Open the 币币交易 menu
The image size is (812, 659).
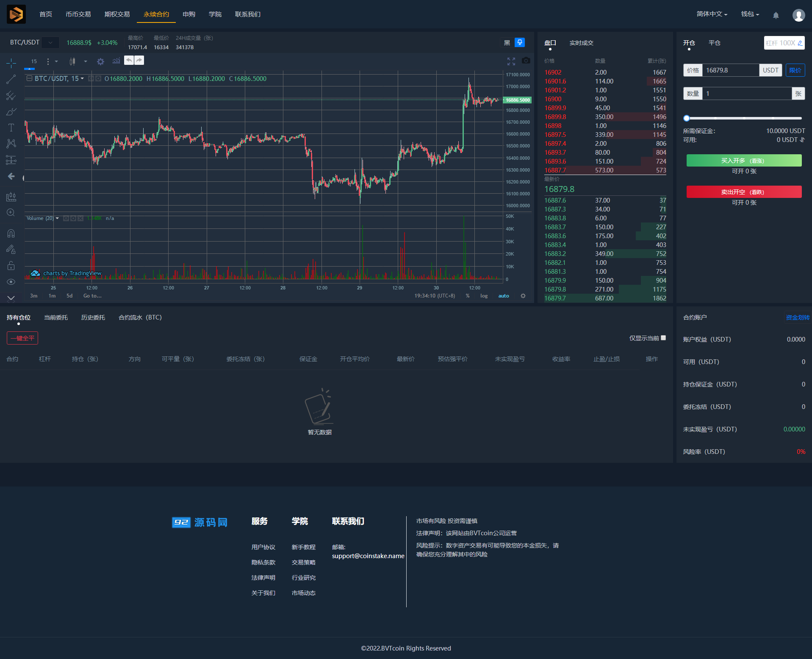click(x=78, y=14)
